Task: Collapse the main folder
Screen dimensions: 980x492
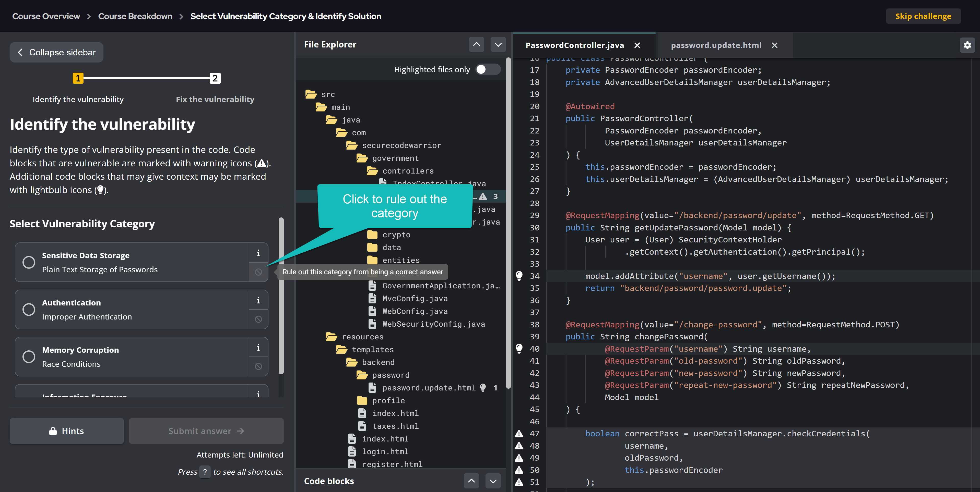Action: pos(333,107)
